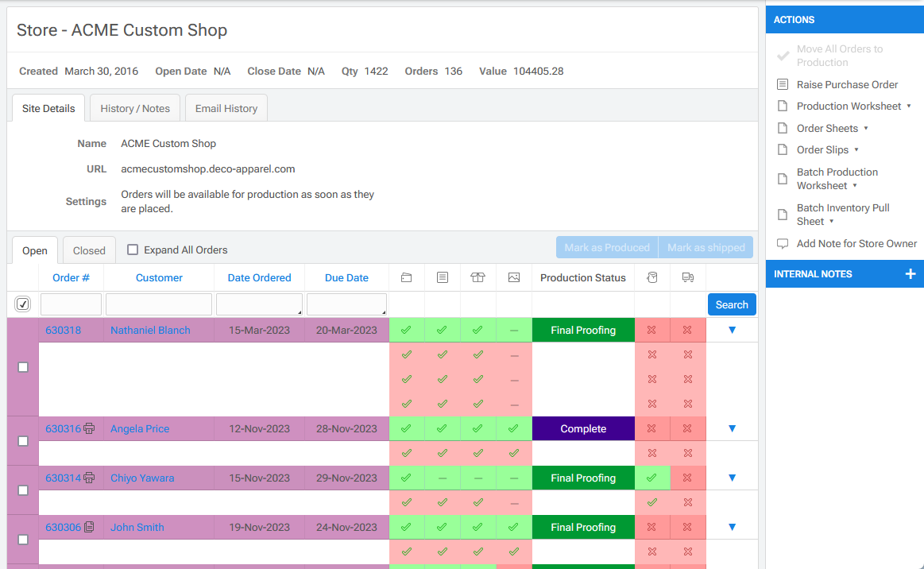Click the Order Sheets page icon
Image resolution: width=924 pixels, height=569 pixels.
point(783,128)
